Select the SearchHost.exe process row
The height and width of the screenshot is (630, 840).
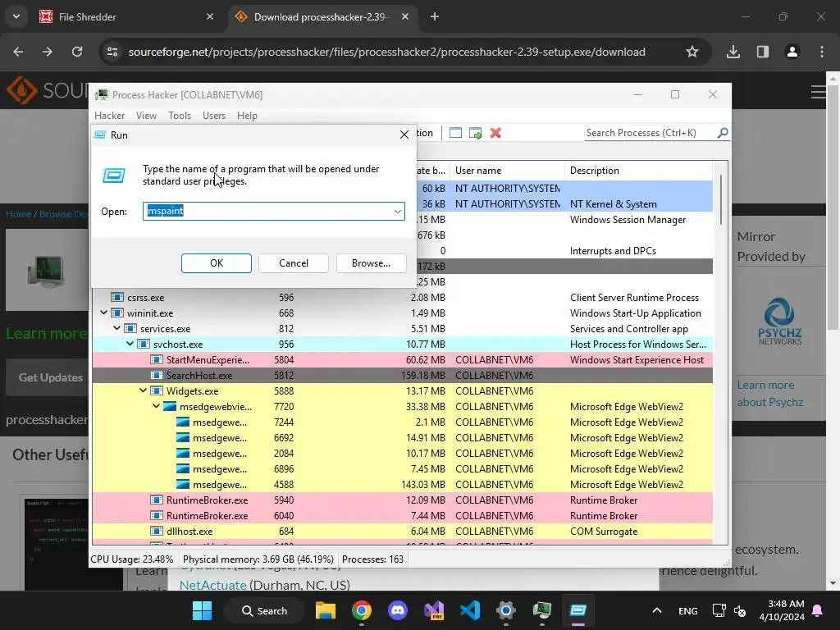pyautogui.click(x=402, y=376)
